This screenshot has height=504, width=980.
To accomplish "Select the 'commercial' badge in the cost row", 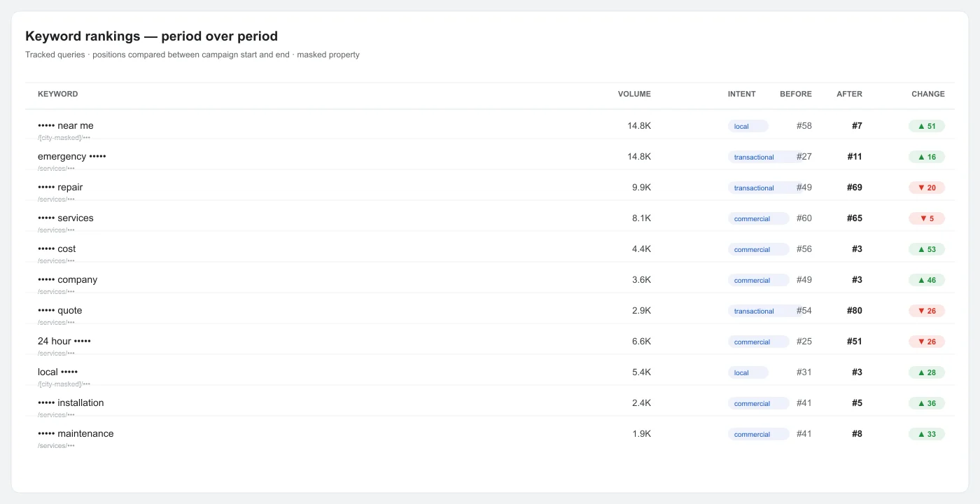I will (759, 249).
